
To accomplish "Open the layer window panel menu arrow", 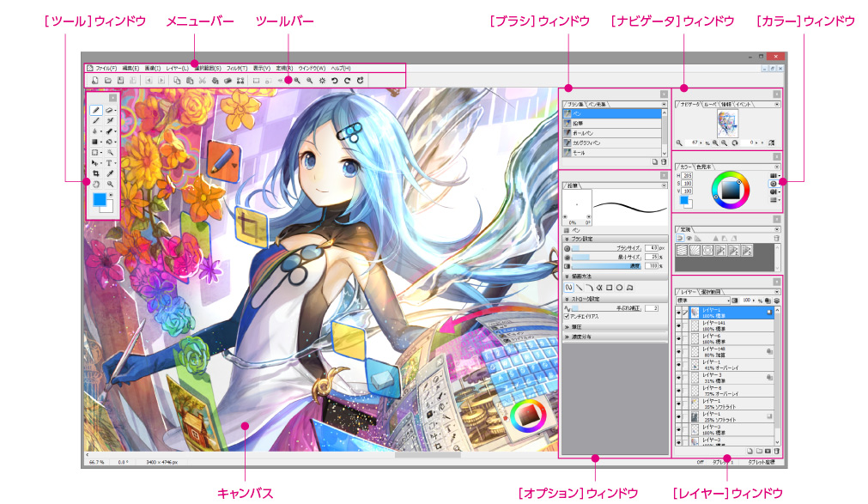I will 777,292.
